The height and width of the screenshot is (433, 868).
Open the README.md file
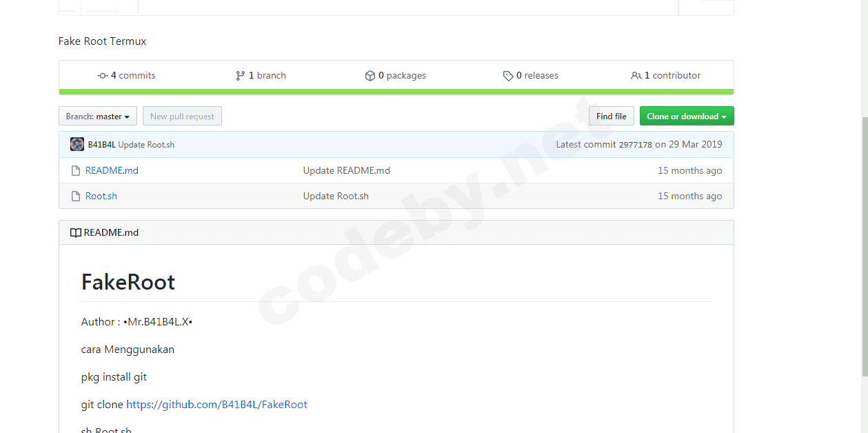(112, 170)
